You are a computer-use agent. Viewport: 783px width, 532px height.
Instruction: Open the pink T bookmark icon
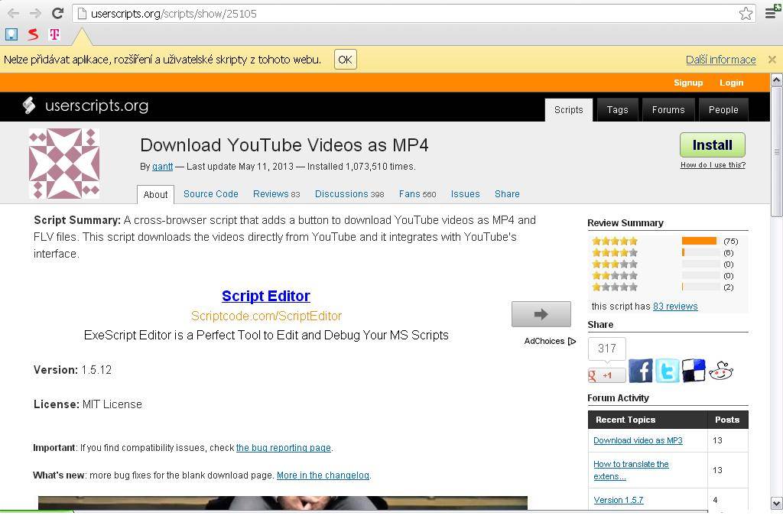point(54,34)
